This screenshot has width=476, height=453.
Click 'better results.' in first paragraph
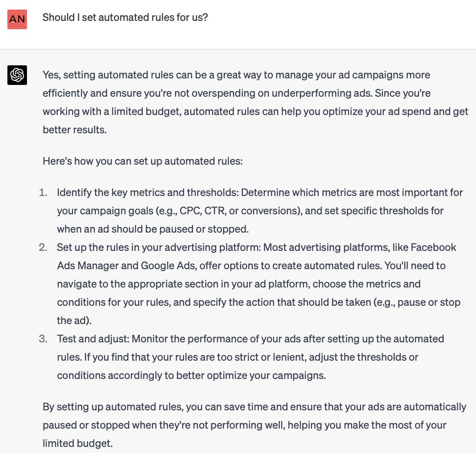pyautogui.click(x=75, y=130)
